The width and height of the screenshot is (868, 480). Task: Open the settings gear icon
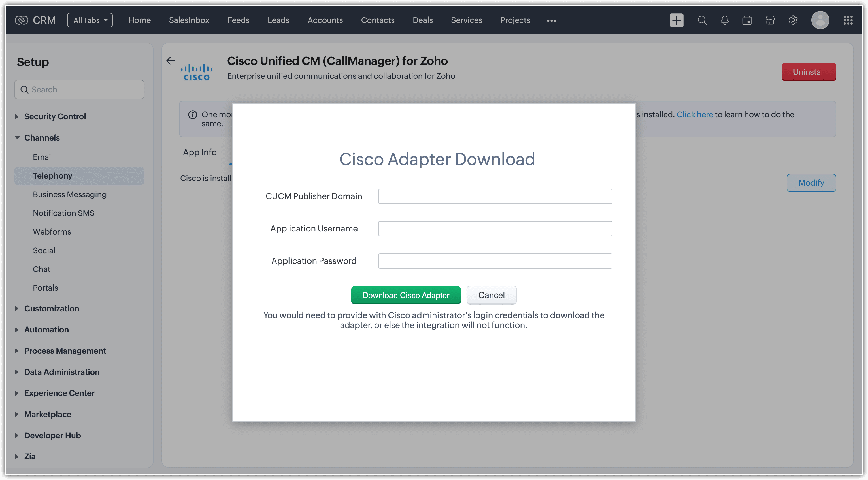coord(793,20)
